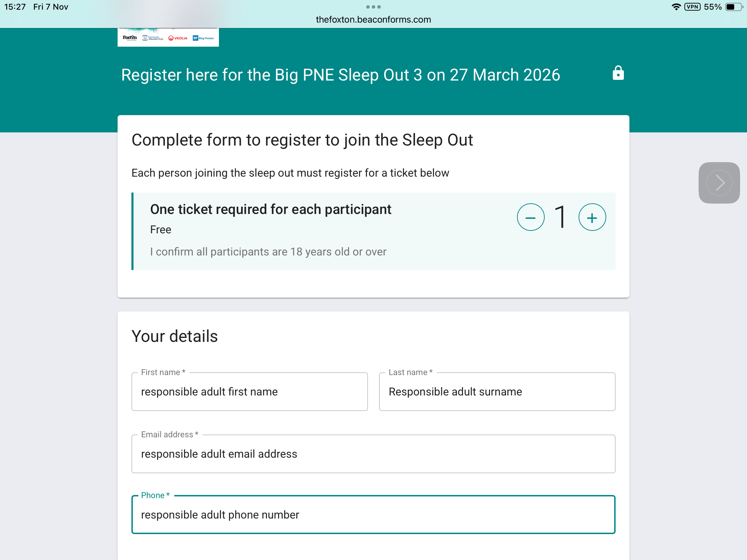Tap the clock time in status bar
This screenshot has width=747, height=560.
click(x=15, y=7)
